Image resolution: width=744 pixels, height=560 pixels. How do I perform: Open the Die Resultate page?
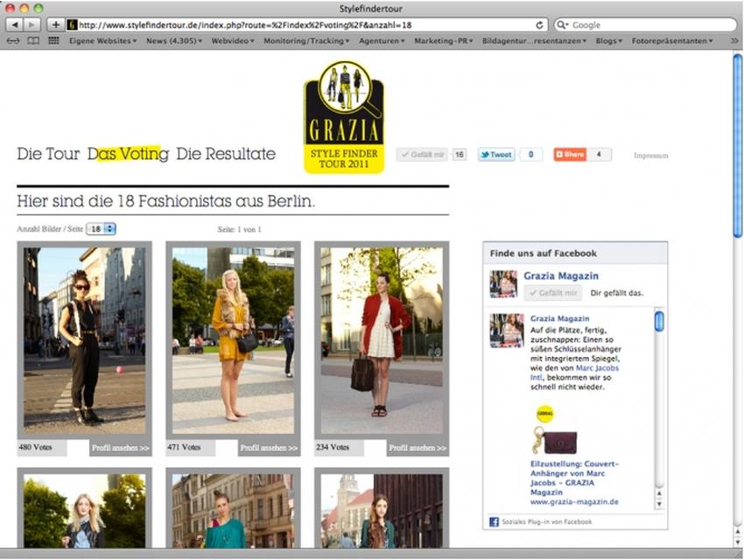point(226,154)
